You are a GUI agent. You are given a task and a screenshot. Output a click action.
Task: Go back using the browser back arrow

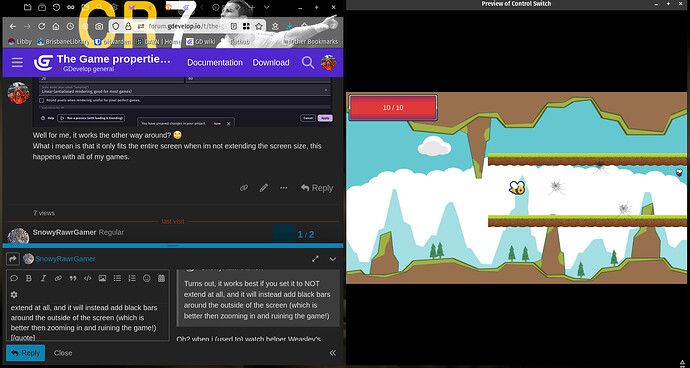(13, 26)
